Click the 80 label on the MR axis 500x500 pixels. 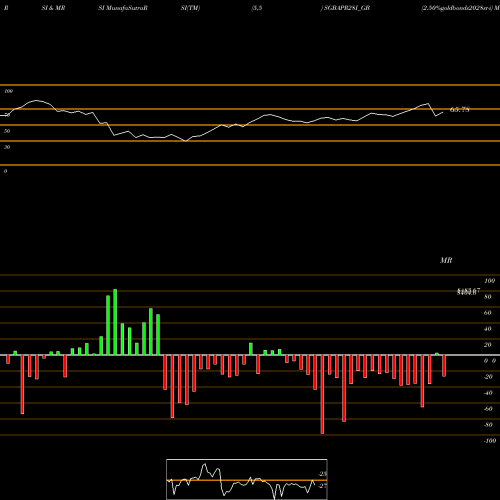click(488, 297)
